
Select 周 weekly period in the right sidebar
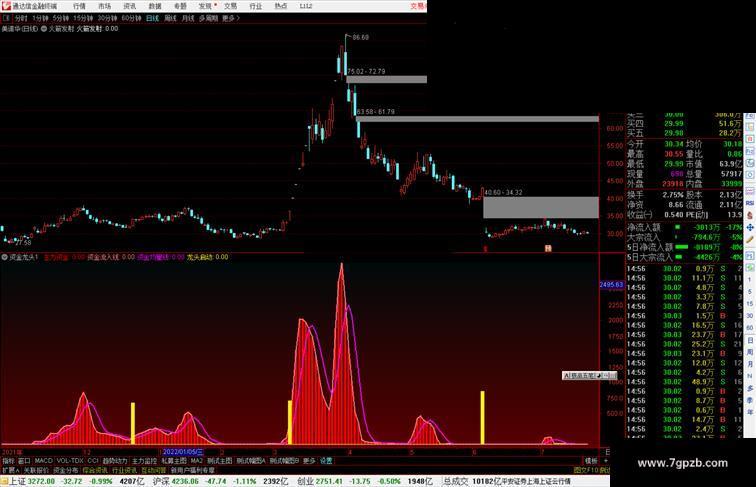click(x=750, y=352)
